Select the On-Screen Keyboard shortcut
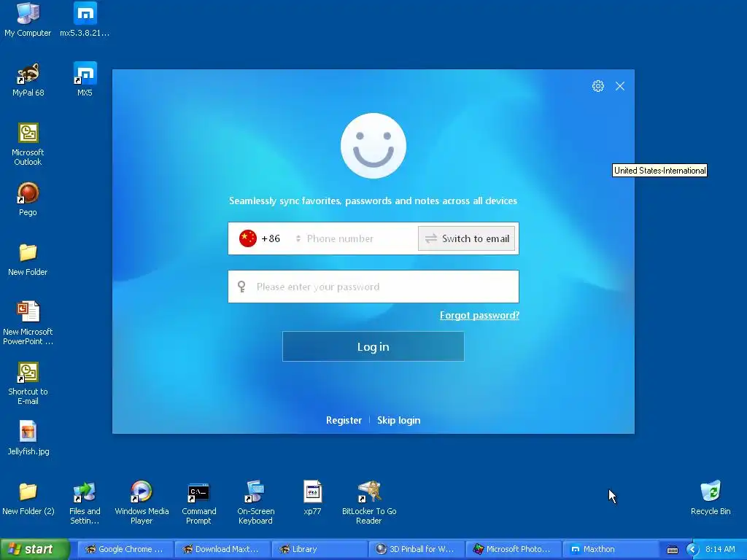Screen dimensions: 747x560 pyautogui.click(x=255, y=503)
